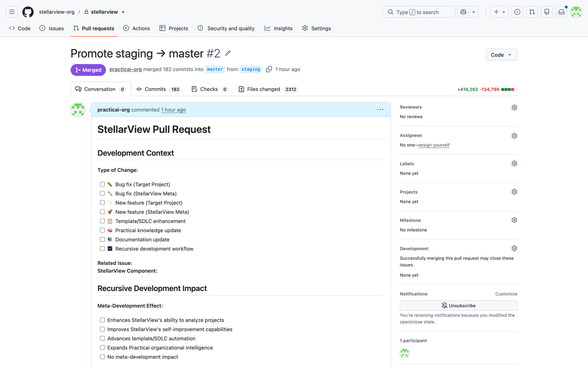Screen dimensions: 588x368
Task: Edit Assignees with the gear icon
Action: 514,136
